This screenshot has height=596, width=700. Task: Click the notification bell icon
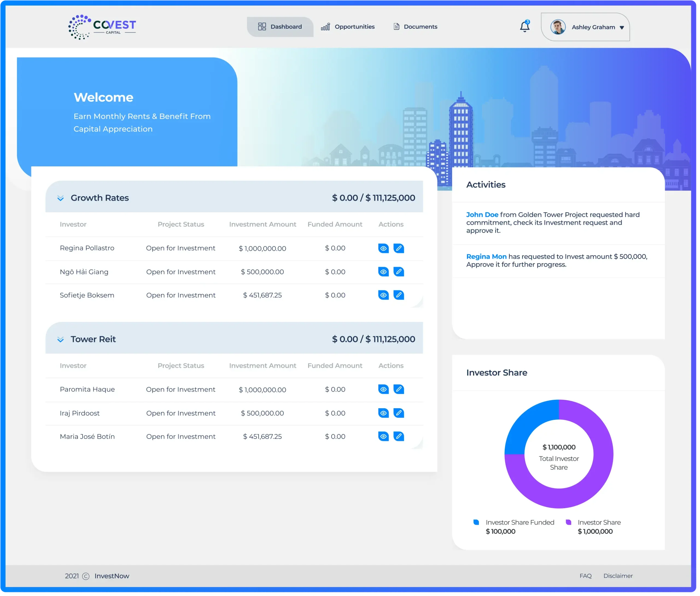point(524,26)
